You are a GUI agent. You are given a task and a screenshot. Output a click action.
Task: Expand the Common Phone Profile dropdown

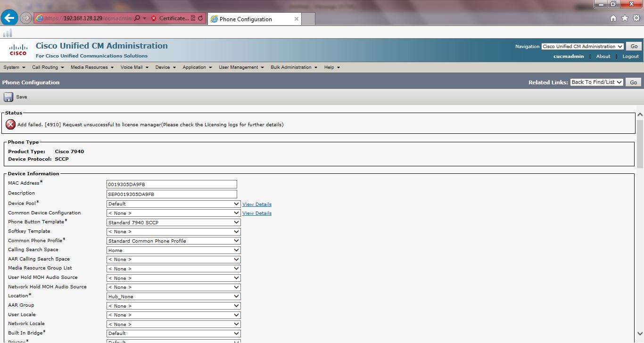tap(173, 241)
